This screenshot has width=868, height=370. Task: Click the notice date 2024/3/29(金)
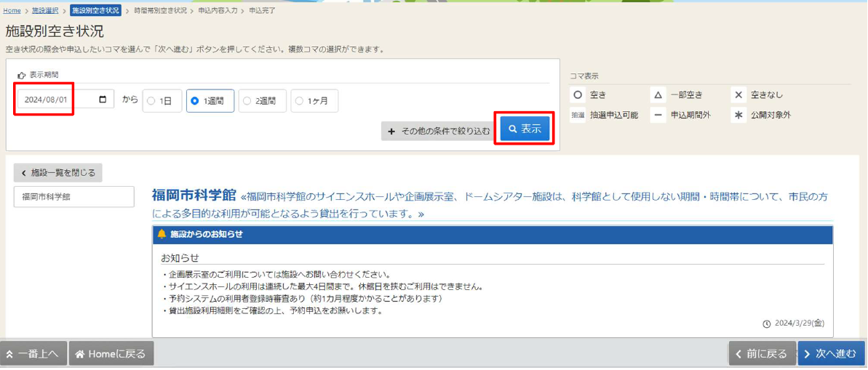(800, 323)
